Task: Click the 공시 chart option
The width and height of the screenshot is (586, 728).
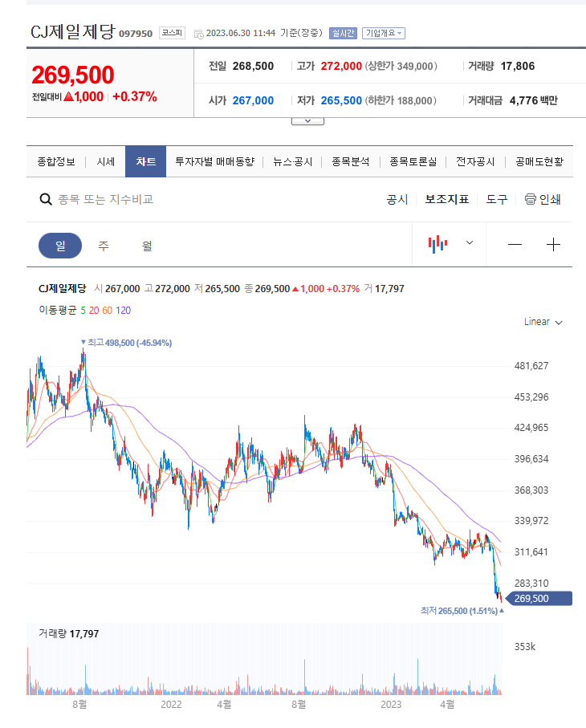Action: pos(397,200)
